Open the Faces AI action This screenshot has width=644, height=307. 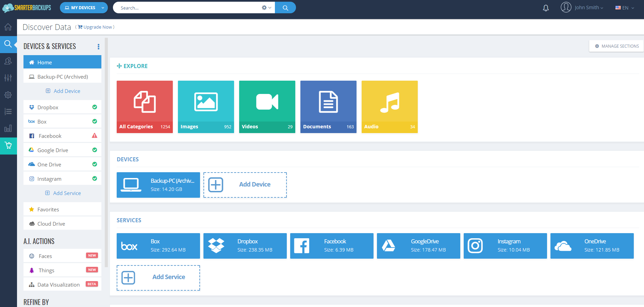click(62, 256)
